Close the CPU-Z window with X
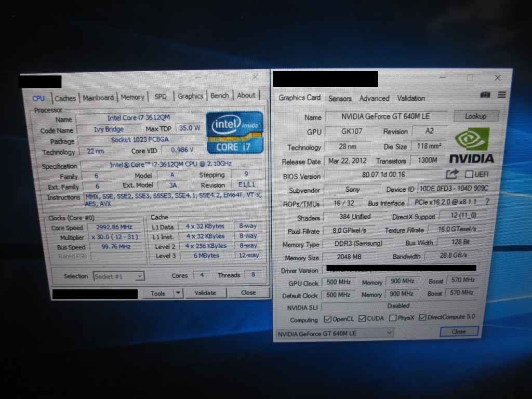This screenshot has height=399, width=532. (255, 77)
